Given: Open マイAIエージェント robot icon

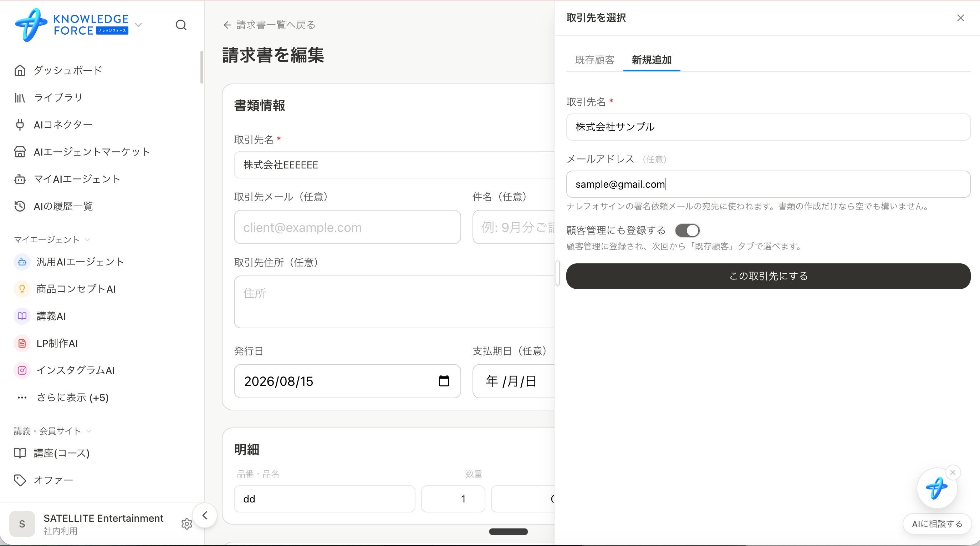Looking at the screenshot, I should click(20, 179).
